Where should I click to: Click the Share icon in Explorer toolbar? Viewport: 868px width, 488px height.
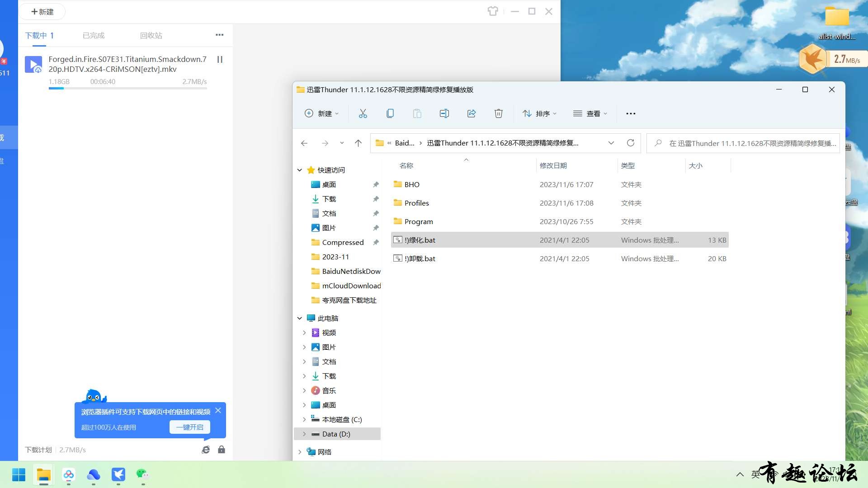pyautogui.click(x=472, y=113)
